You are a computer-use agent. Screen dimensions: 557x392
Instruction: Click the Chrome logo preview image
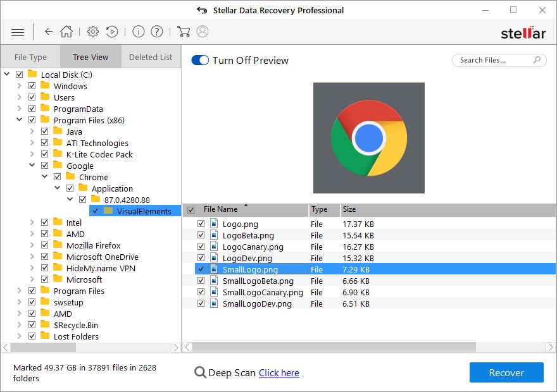[x=369, y=138]
